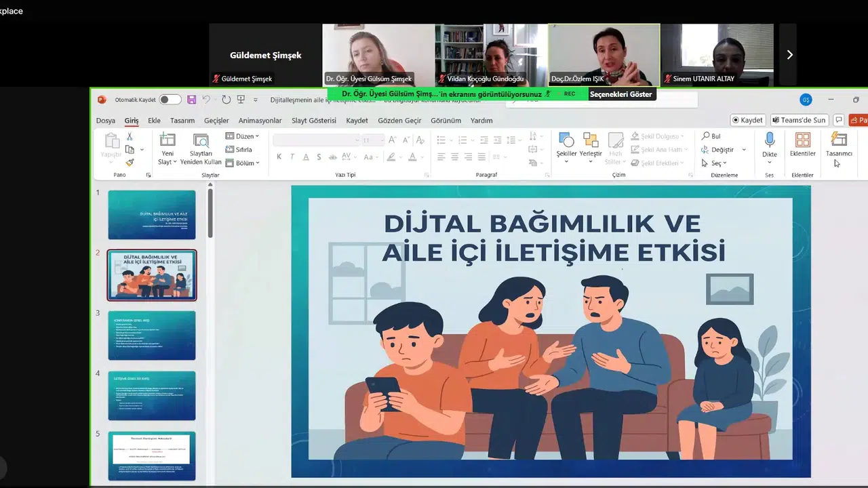The height and width of the screenshot is (488, 868).
Task: Click the Yeni Slayt icon
Action: pos(167,140)
